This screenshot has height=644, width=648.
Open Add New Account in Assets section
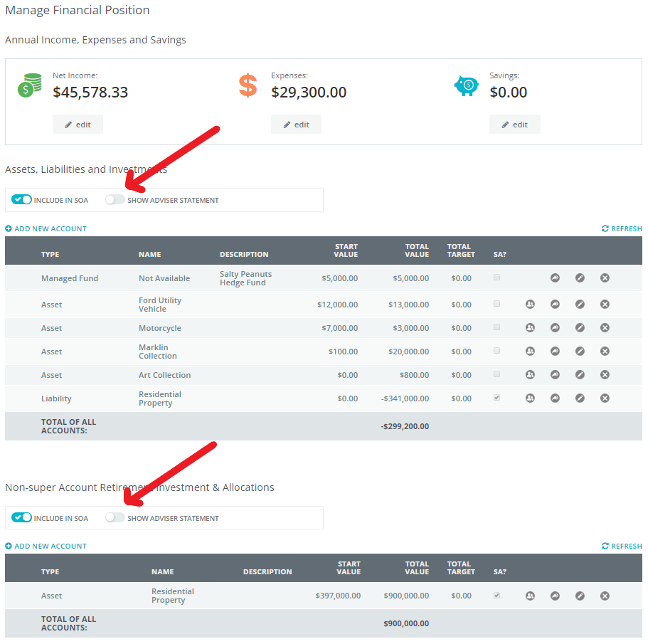coord(46,228)
